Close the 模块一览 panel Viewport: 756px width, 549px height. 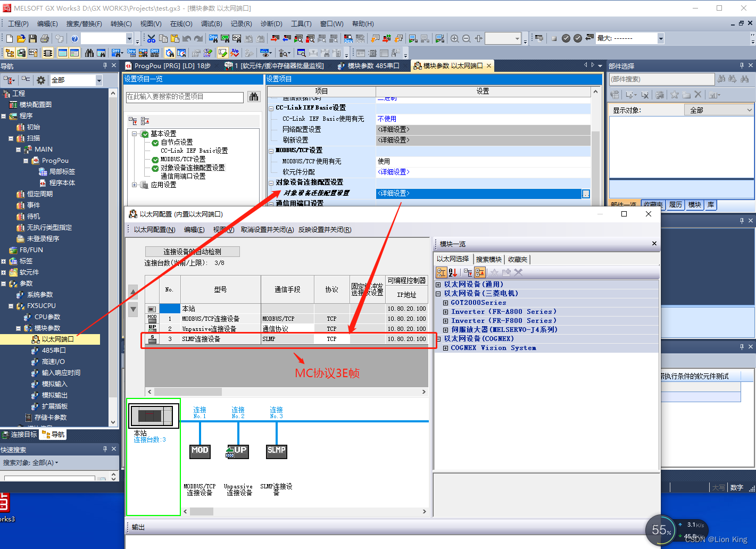654,244
